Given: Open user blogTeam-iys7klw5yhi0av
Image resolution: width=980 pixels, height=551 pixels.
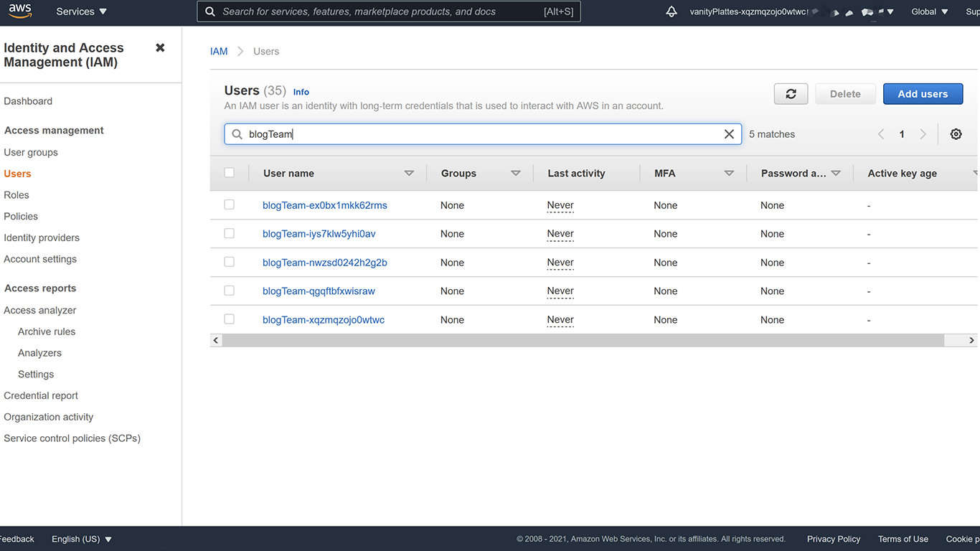Looking at the screenshot, I should point(319,234).
